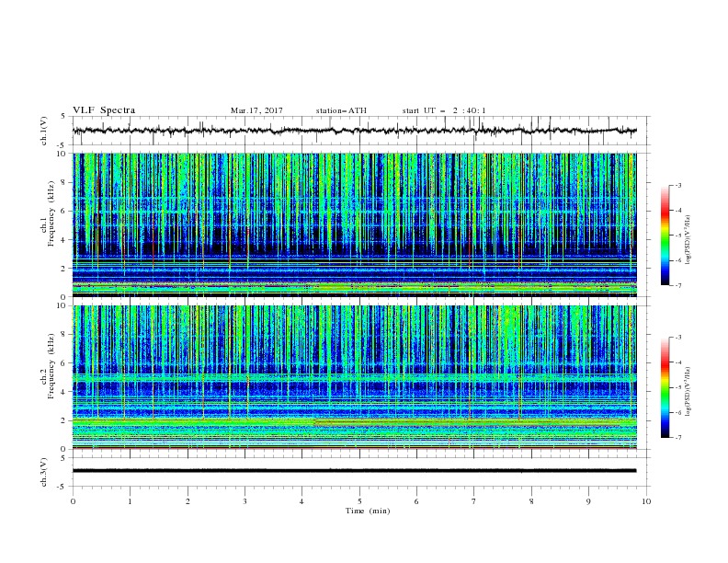
Task: Click the ch.1 voltage waveform trace
Action: [354, 131]
